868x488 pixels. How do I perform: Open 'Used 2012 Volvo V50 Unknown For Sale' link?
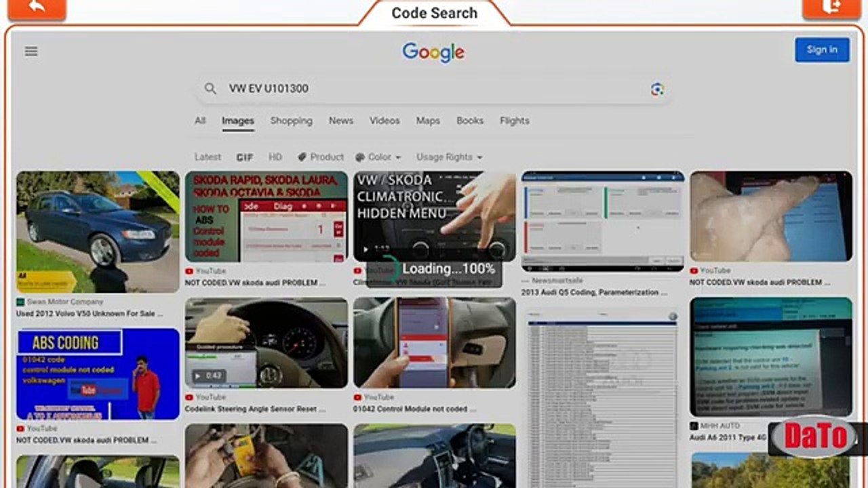(90, 314)
